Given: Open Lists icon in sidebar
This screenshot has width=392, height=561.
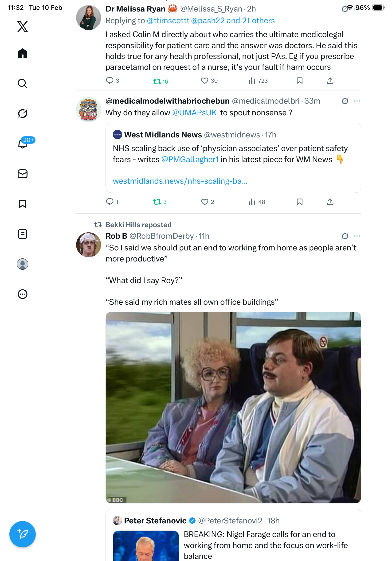Looking at the screenshot, I should 23,234.
